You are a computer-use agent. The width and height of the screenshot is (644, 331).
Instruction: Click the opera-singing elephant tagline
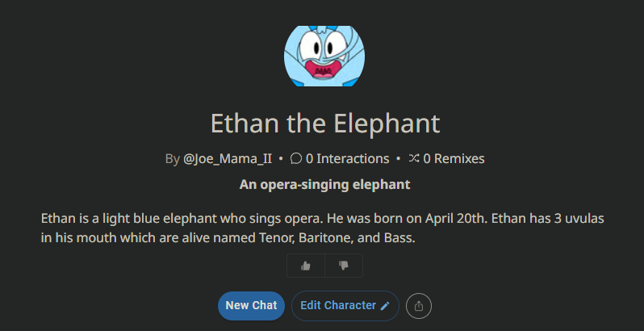[325, 185]
